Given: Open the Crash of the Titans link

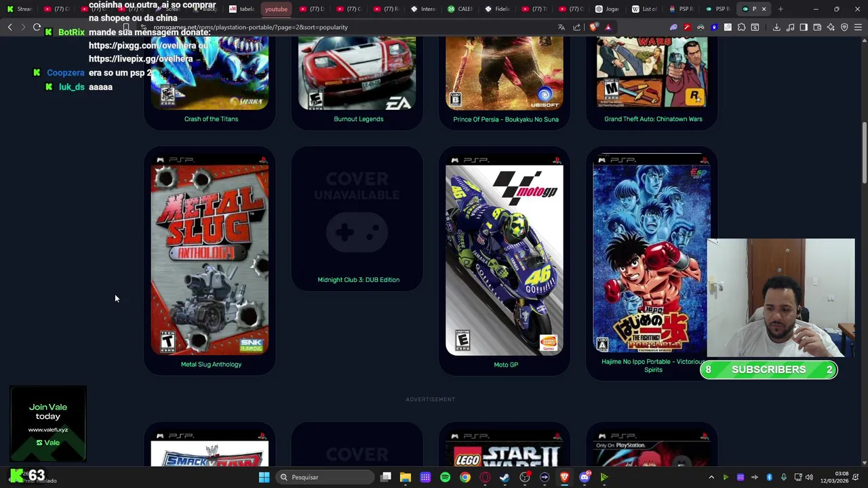Looking at the screenshot, I should pos(211,119).
